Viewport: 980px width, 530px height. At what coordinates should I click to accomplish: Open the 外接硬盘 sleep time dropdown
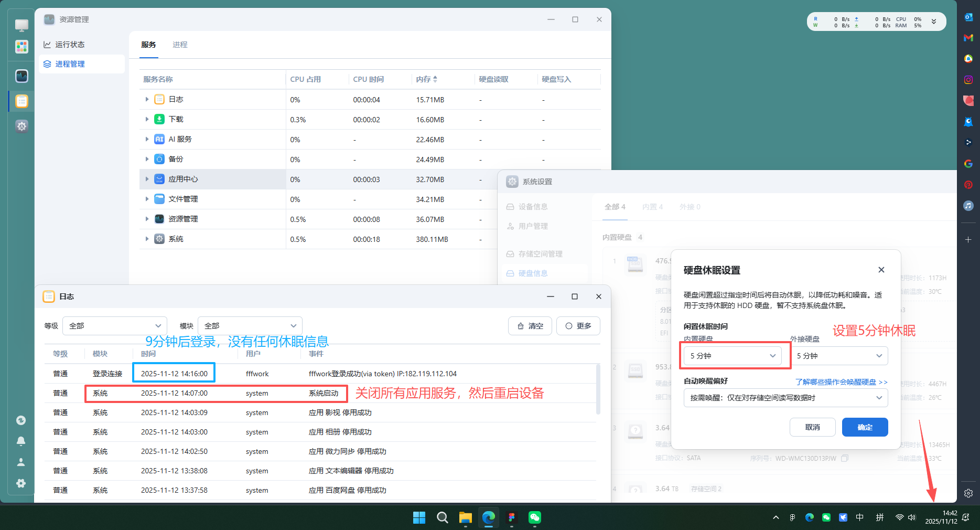(x=839, y=356)
